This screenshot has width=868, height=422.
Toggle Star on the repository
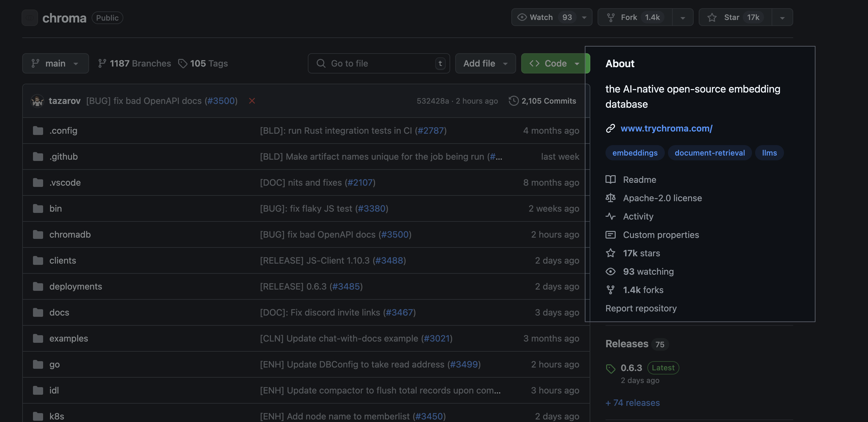click(x=735, y=17)
